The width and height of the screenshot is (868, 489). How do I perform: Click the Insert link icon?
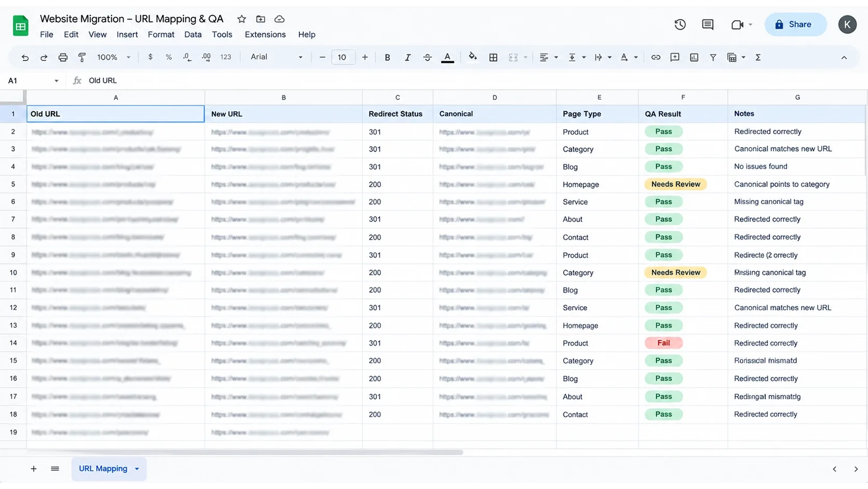tap(656, 58)
